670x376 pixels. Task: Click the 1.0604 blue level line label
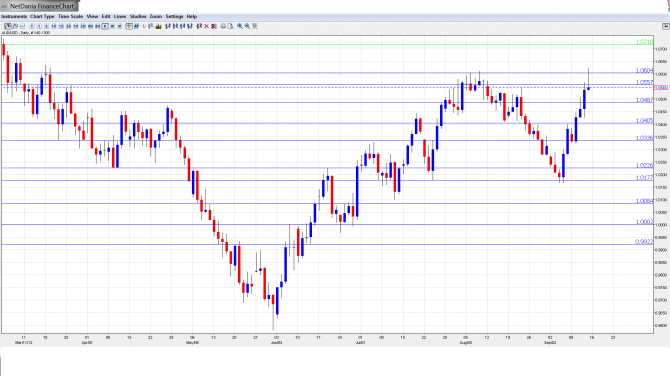tap(644, 70)
